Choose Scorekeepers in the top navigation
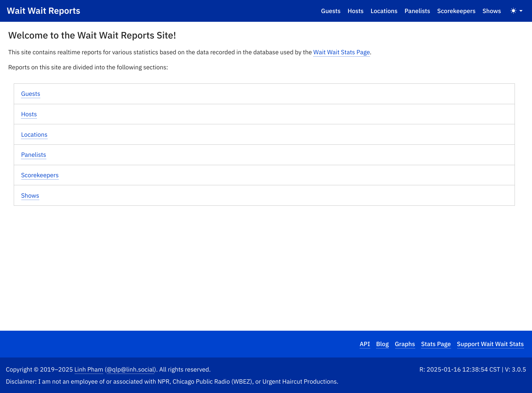The width and height of the screenshot is (532, 393). [x=456, y=11]
